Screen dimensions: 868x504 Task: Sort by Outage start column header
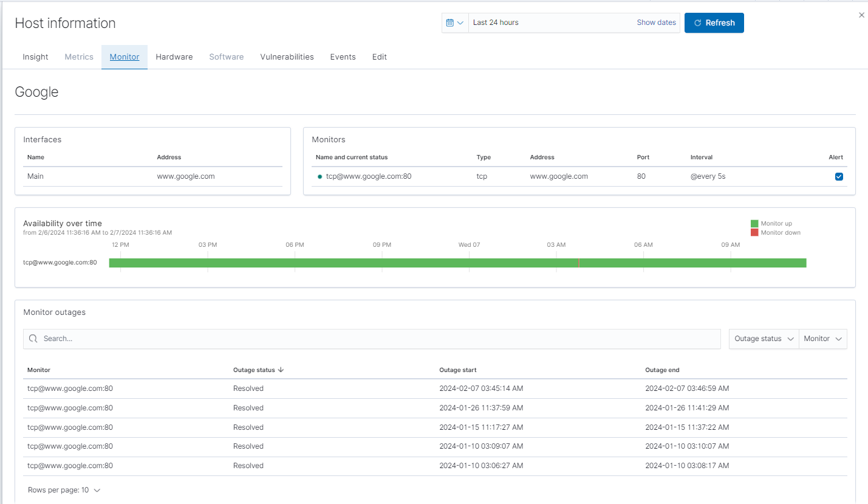(458, 370)
